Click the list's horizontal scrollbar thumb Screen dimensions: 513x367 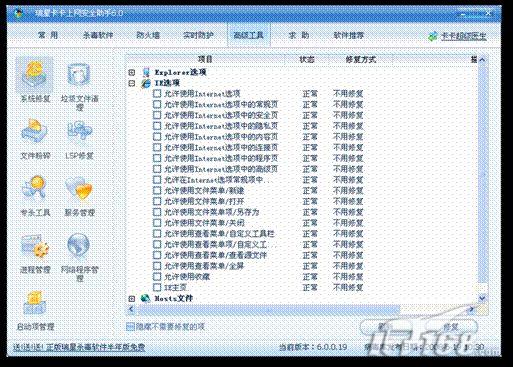click(269, 310)
